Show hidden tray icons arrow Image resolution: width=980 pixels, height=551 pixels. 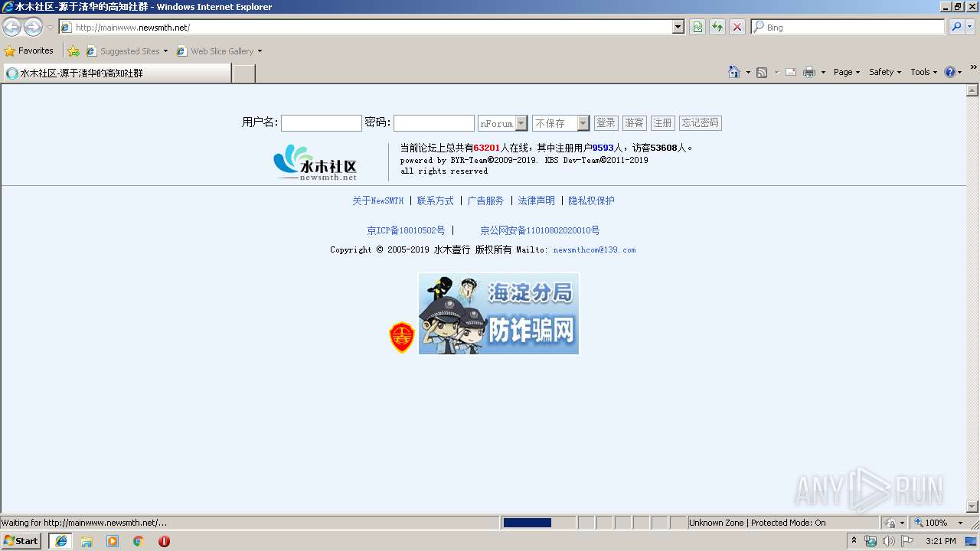(854, 541)
